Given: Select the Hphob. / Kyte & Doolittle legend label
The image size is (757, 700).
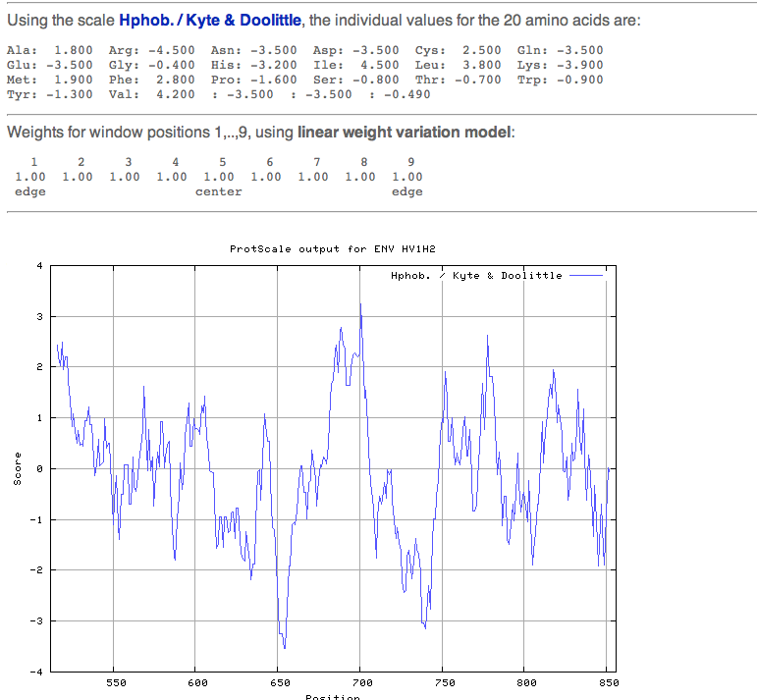Looking at the screenshot, I should pos(476,276).
